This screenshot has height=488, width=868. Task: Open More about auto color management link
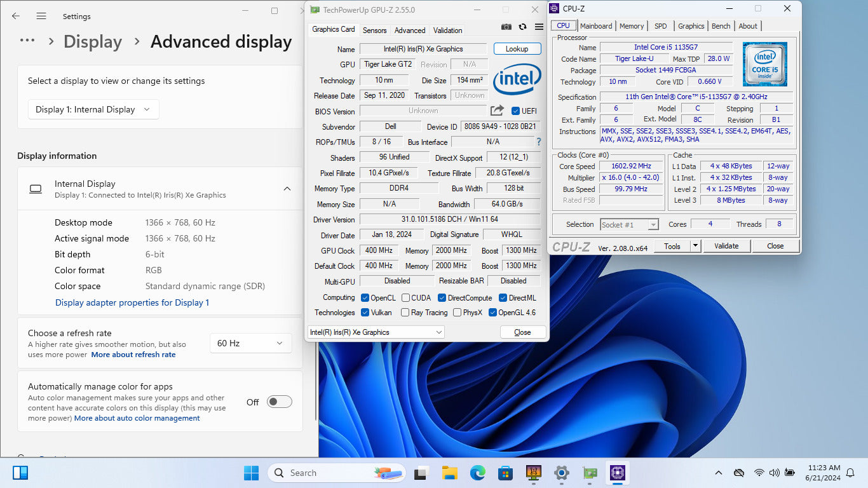[137, 418]
